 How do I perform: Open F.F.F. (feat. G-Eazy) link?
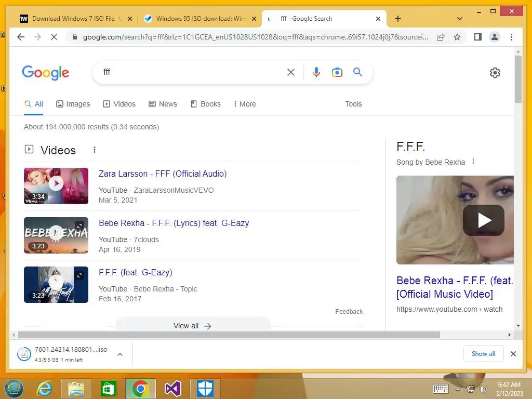[x=136, y=272]
